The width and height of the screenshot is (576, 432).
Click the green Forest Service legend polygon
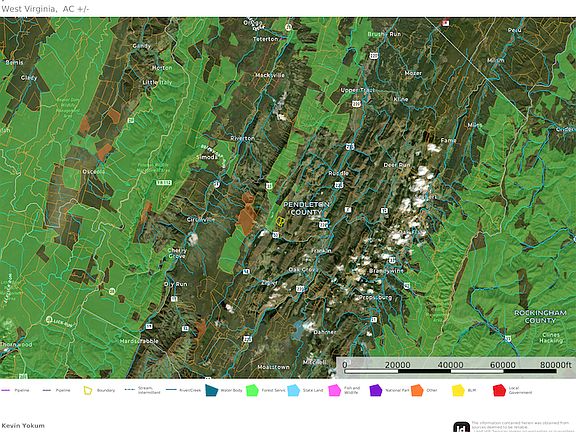(252, 390)
